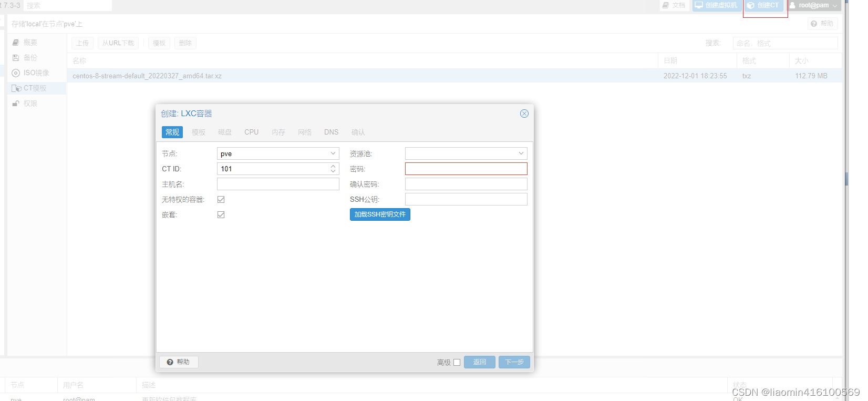Screen dimensions: 868x401
Task: Open the CPU tab in the dialog
Action: point(251,132)
